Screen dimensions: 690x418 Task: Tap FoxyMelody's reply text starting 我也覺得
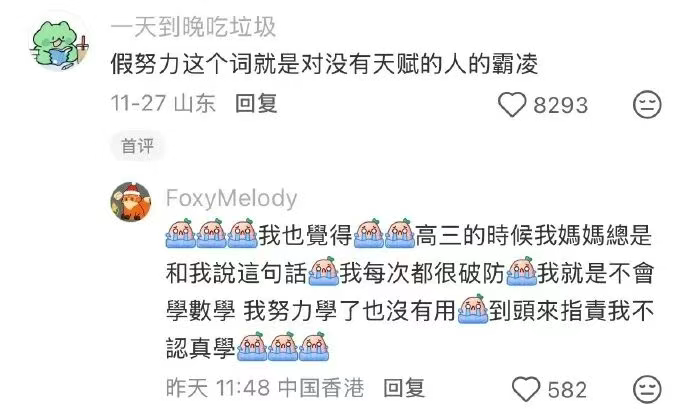(x=410, y=291)
